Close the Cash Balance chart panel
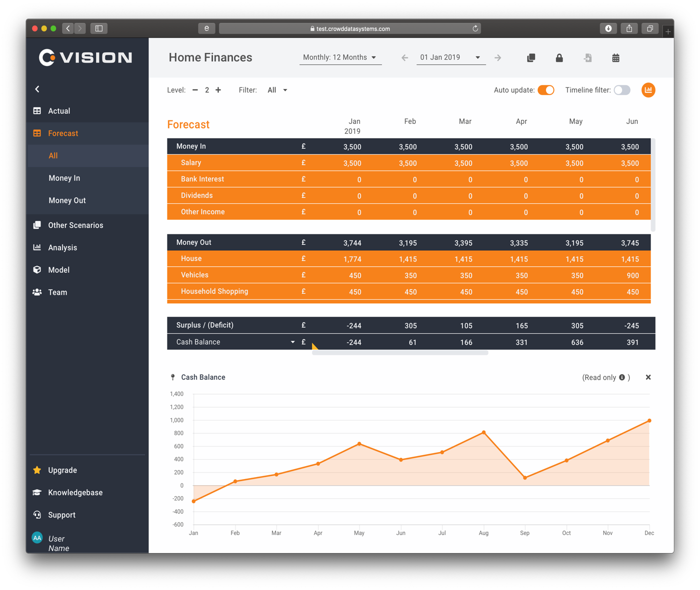 pos(648,377)
